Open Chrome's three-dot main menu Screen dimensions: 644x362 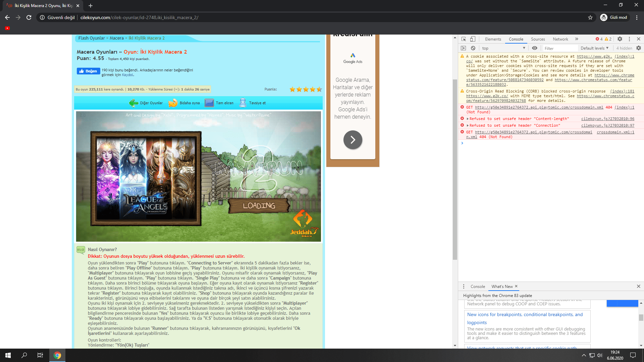637,17
